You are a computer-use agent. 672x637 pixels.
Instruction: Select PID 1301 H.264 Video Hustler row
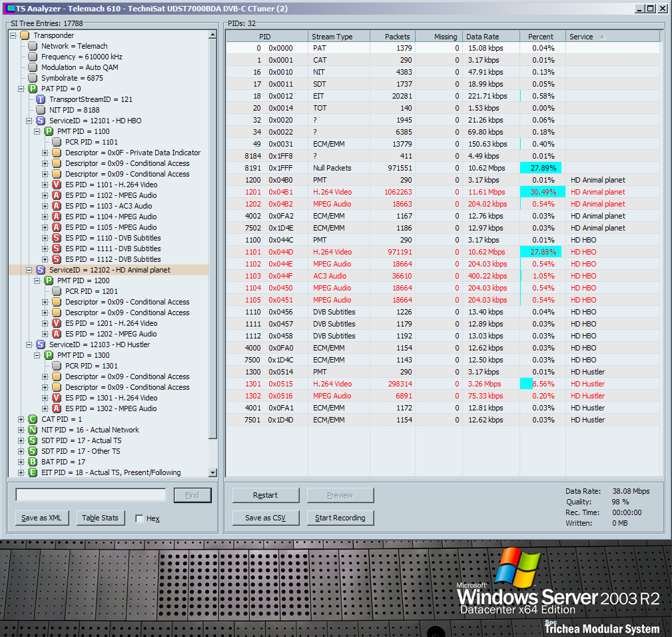coord(443,384)
